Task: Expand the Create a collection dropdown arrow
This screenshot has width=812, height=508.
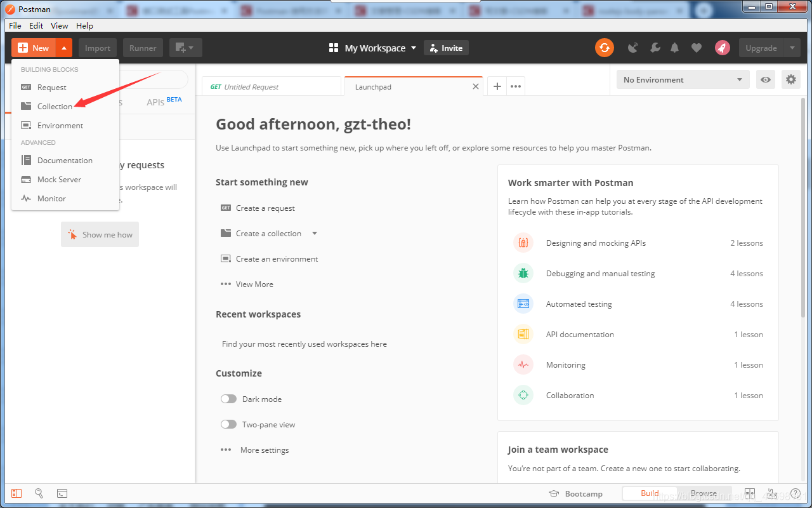Action: pos(314,233)
